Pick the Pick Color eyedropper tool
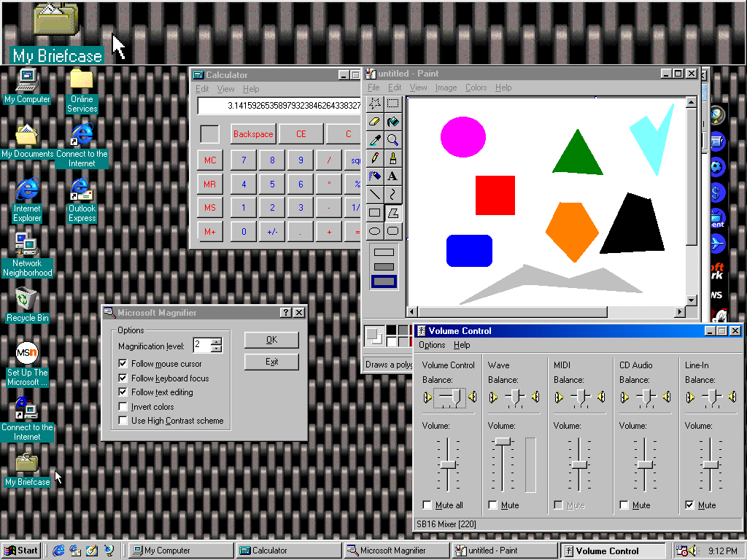Viewport: 747px width, 560px height. point(375,140)
